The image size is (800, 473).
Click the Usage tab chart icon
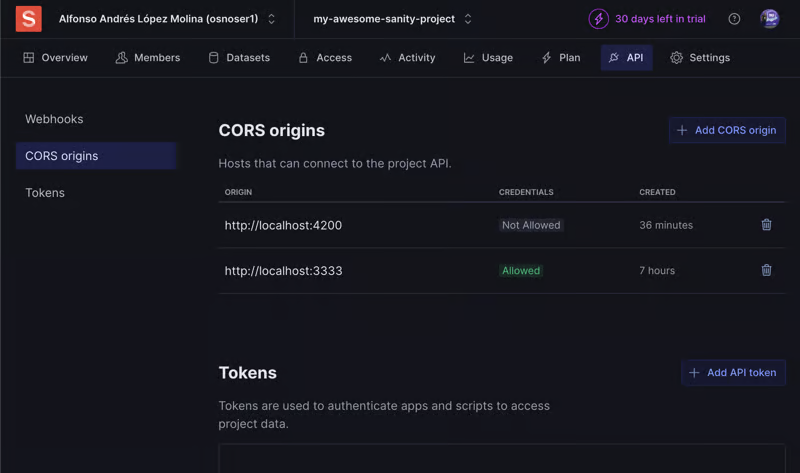[x=469, y=58]
